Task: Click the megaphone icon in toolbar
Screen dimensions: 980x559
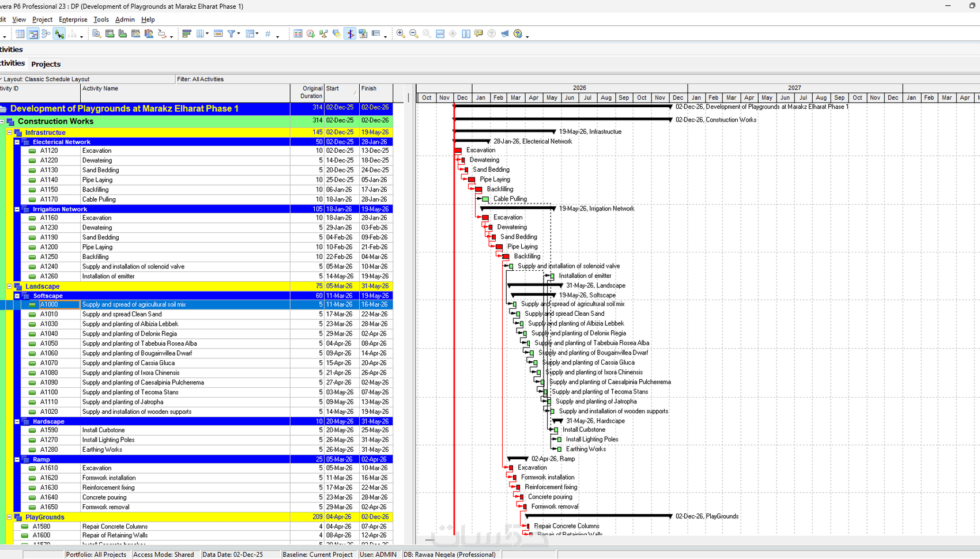Action: 505,34
